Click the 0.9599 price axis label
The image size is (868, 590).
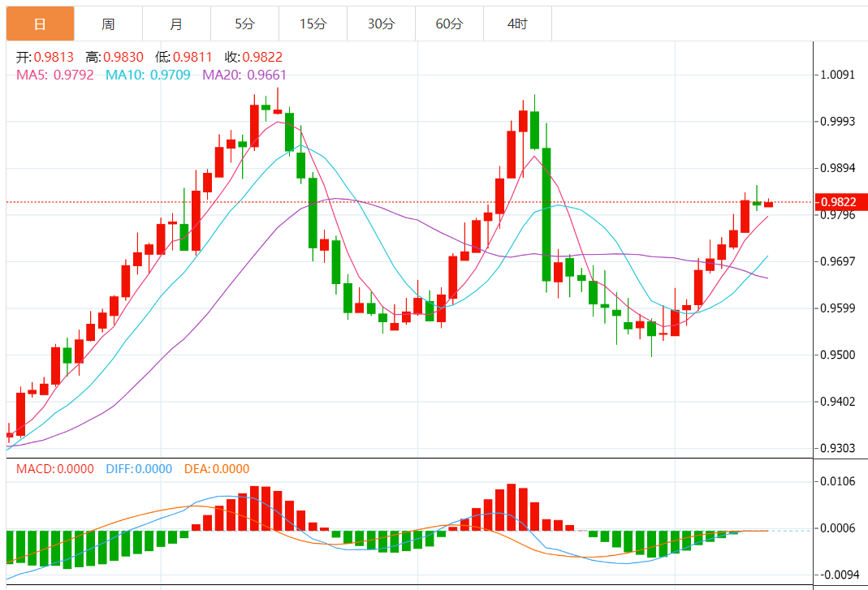pyautogui.click(x=838, y=308)
